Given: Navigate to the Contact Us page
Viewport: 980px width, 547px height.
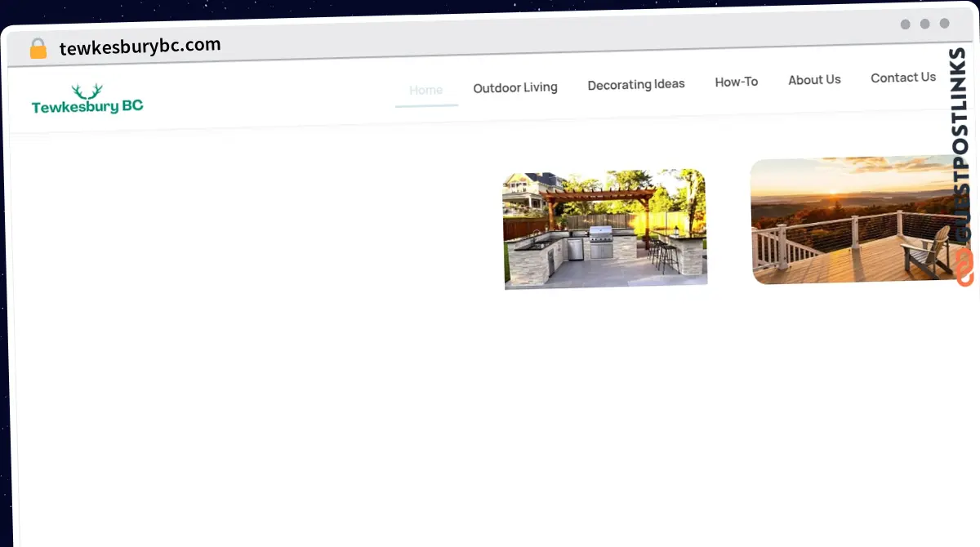Looking at the screenshot, I should point(903,78).
